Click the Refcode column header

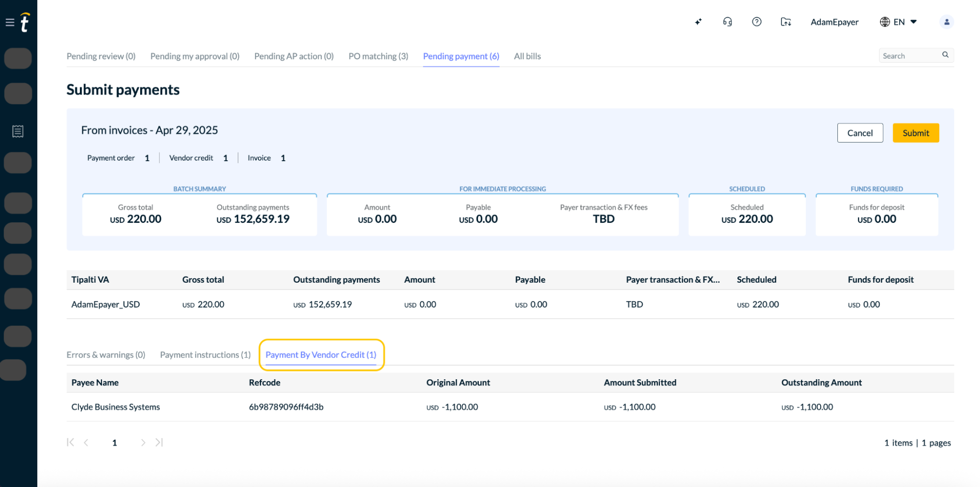[x=265, y=383]
